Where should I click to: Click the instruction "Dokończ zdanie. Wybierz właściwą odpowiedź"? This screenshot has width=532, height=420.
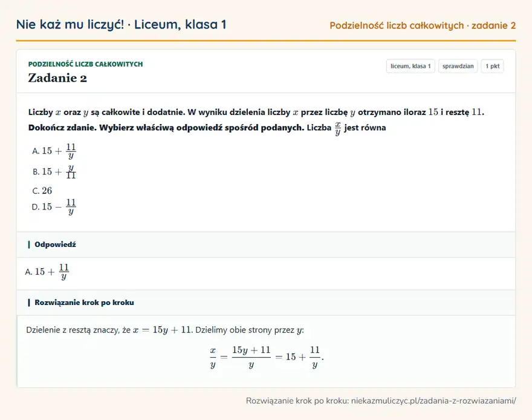click(x=166, y=128)
